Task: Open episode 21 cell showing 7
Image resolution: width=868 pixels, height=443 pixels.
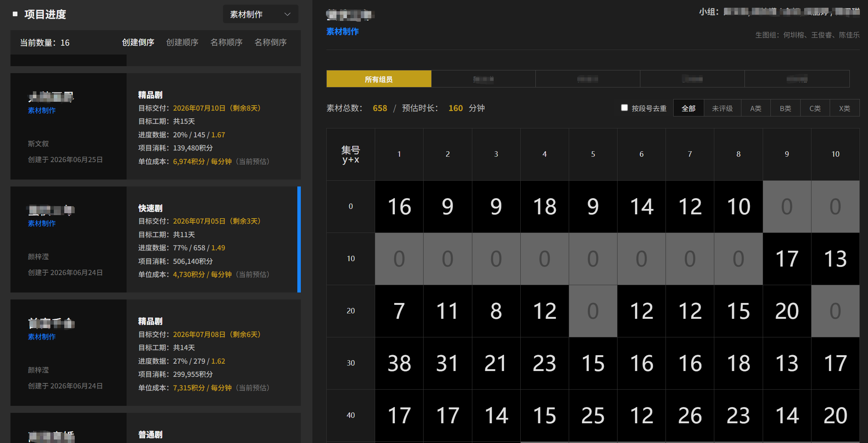Action: pos(399,311)
